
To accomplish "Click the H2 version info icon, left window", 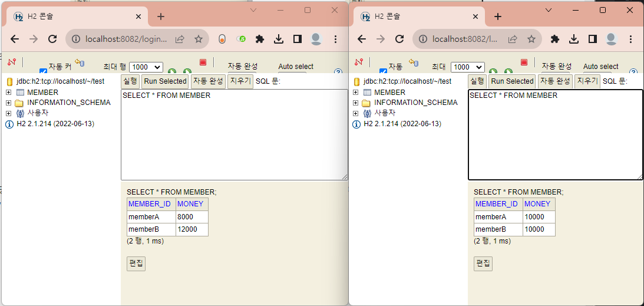I will (x=9, y=124).
